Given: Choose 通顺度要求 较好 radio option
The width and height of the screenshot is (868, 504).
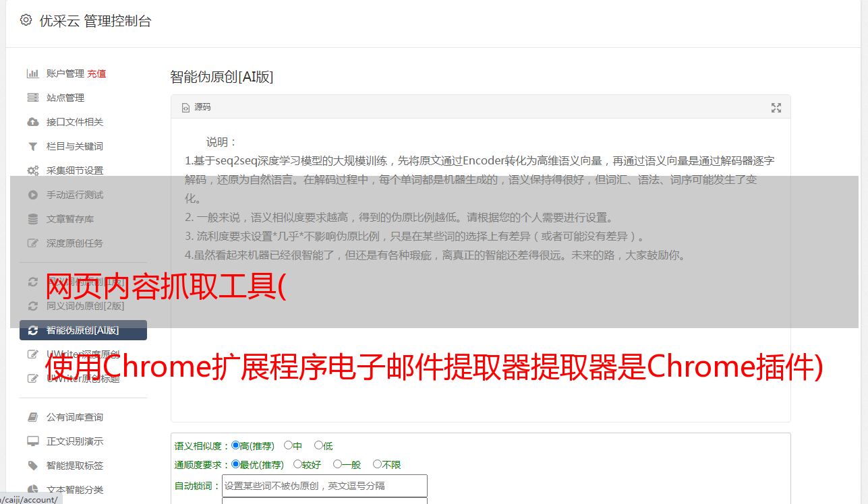Looking at the screenshot, I should click(297, 464).
